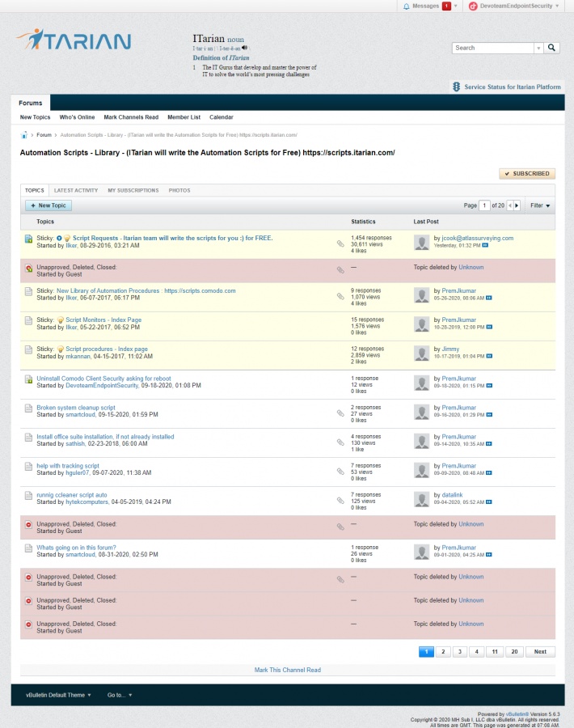This screenshot has height=728, width=574.
Task: Click the hguler07 username link
Action: (x=77, y=472)
